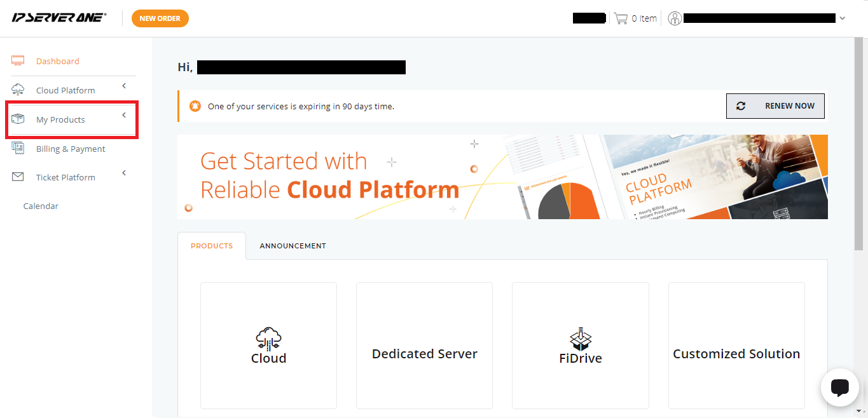
Task: Select the Dedicated Server product card
Action: point(424,346)
